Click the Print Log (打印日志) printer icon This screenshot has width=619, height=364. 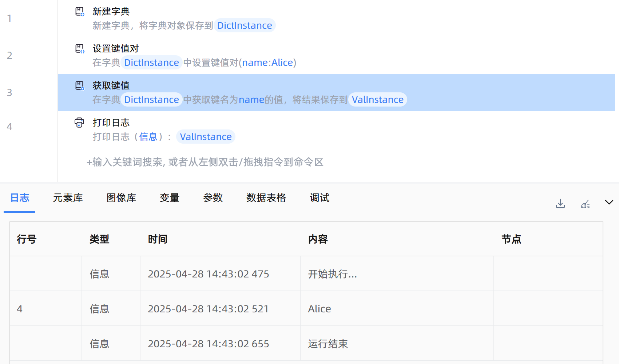(79, 123)
